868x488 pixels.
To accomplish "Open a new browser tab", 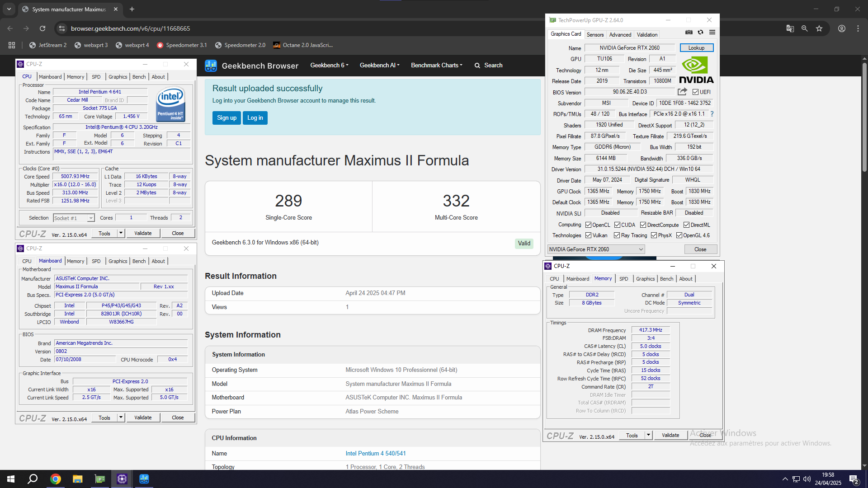I will [x=132, y=9].
